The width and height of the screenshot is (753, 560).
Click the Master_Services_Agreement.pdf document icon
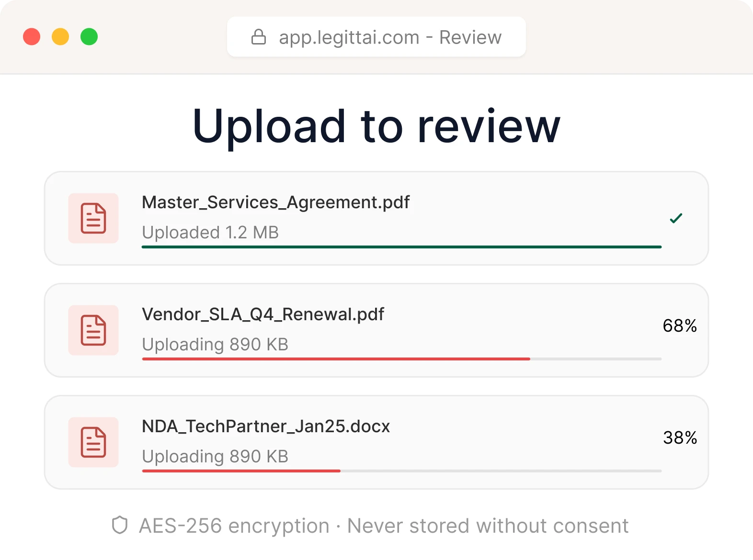click(93, 218)
